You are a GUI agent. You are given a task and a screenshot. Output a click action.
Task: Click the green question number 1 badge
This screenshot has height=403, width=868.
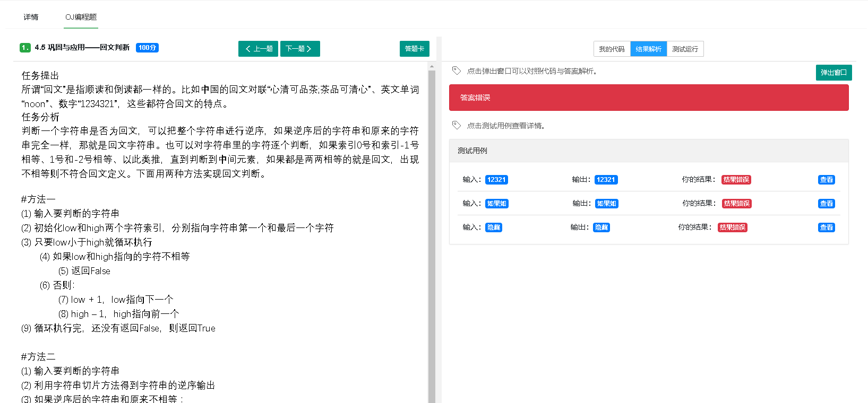coord(25,48)
